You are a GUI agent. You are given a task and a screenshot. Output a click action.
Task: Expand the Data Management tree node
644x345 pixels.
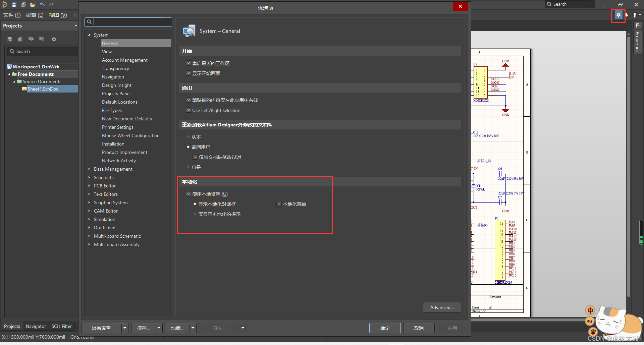tap(89, 169)
